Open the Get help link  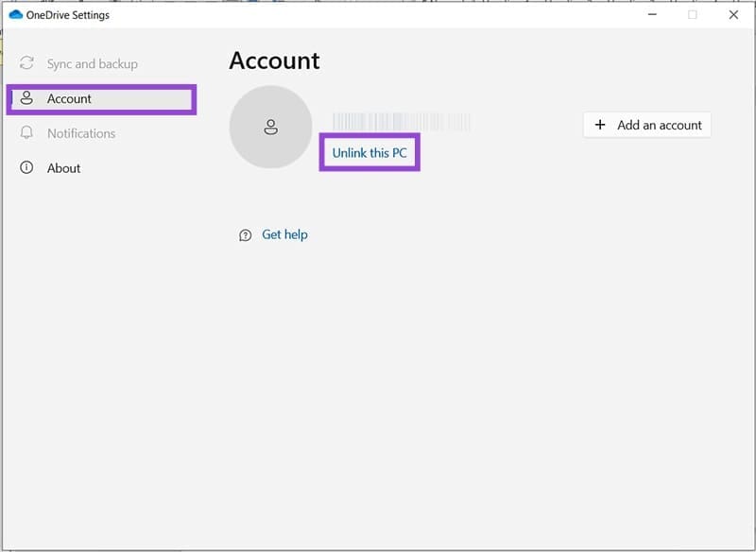[284, 234]
